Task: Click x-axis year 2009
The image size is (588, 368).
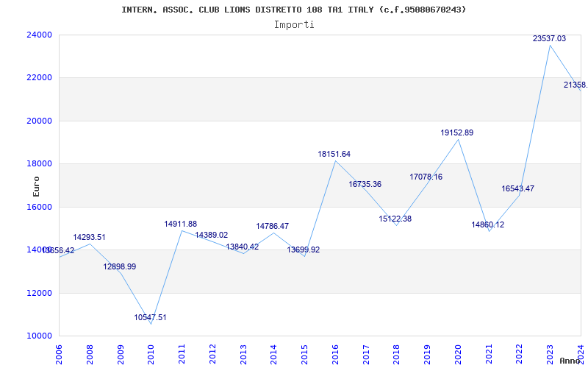Action: (x=121, y=355)
